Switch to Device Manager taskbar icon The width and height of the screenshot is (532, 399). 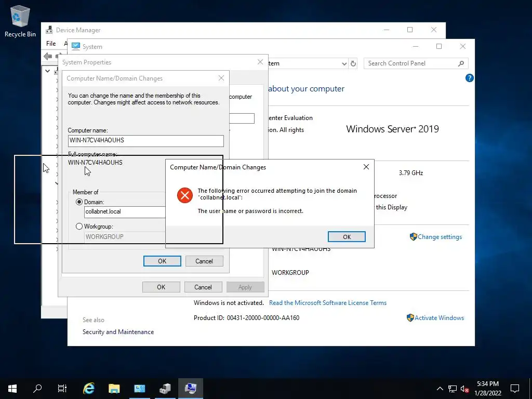pyautogui.click(x=165, y=389)
